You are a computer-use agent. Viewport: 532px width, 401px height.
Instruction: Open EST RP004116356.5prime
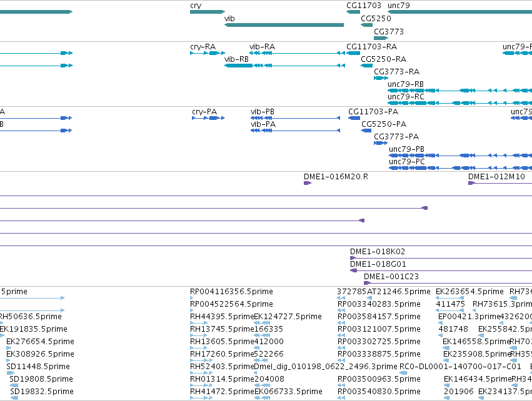coord(231,292)
